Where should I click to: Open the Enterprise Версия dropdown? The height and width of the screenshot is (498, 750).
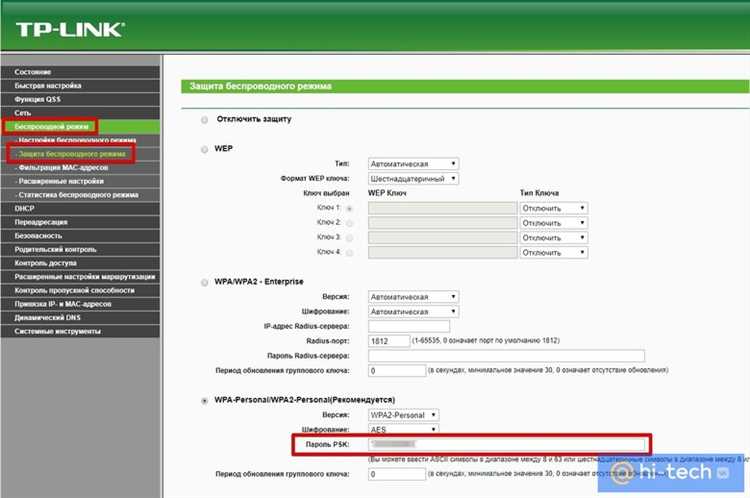[413, 297]
